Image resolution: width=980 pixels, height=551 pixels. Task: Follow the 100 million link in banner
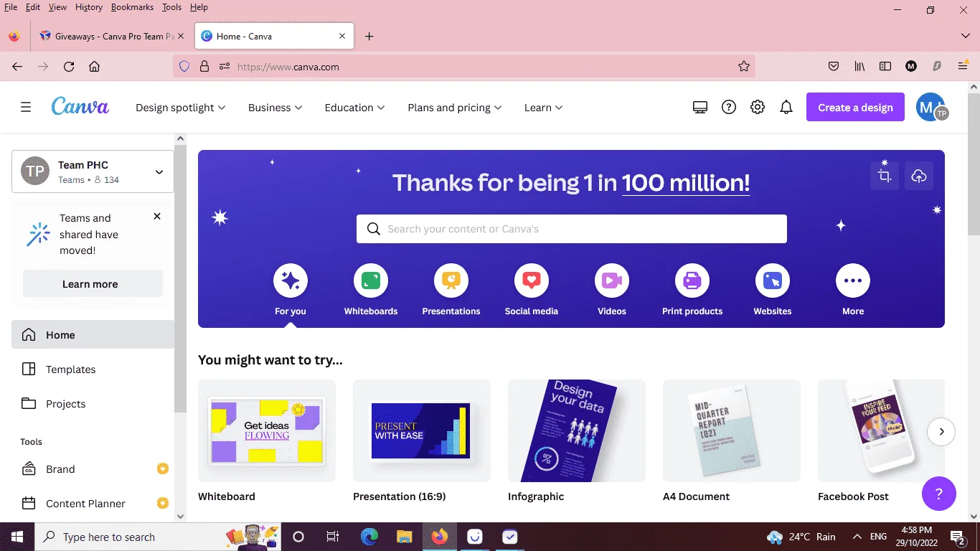coord(686,183)
